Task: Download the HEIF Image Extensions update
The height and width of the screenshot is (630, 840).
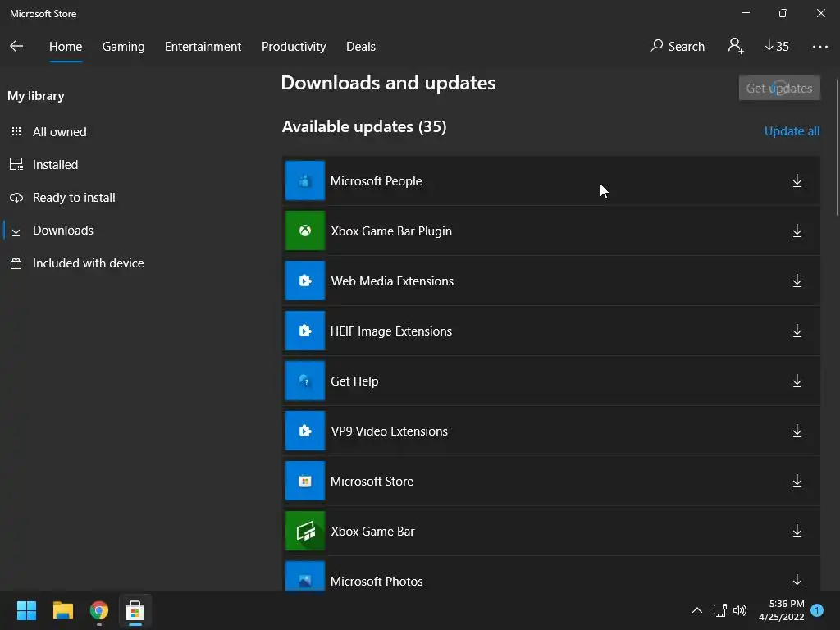Action: [x=797, y=331]
